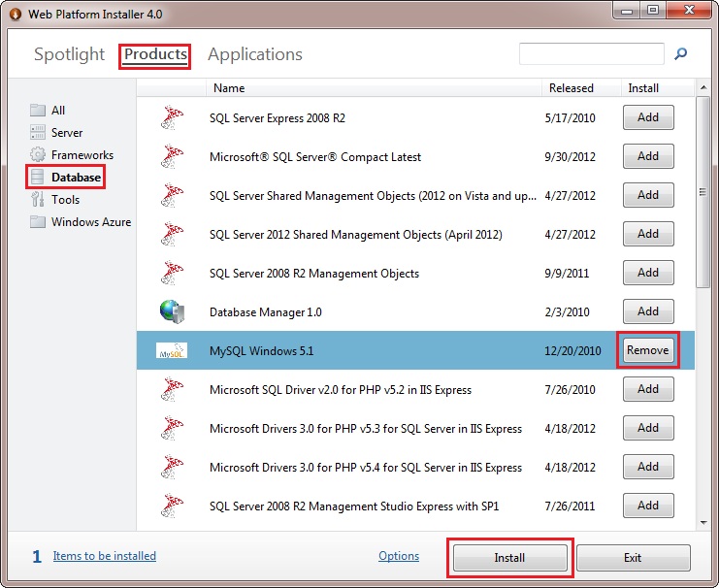Select the Tools category

66,200
